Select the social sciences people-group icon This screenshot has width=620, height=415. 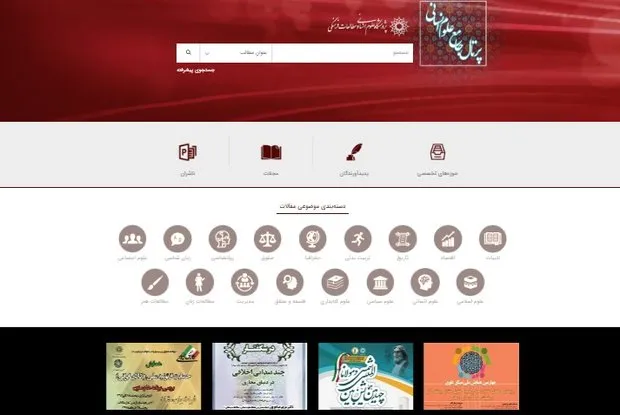132,239
